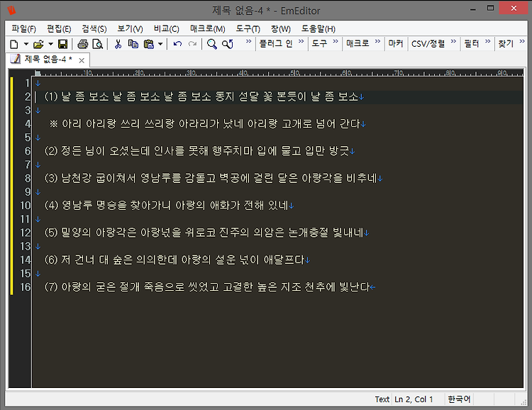Expand the 매크로 toolbar chevron

pos(377,41)
